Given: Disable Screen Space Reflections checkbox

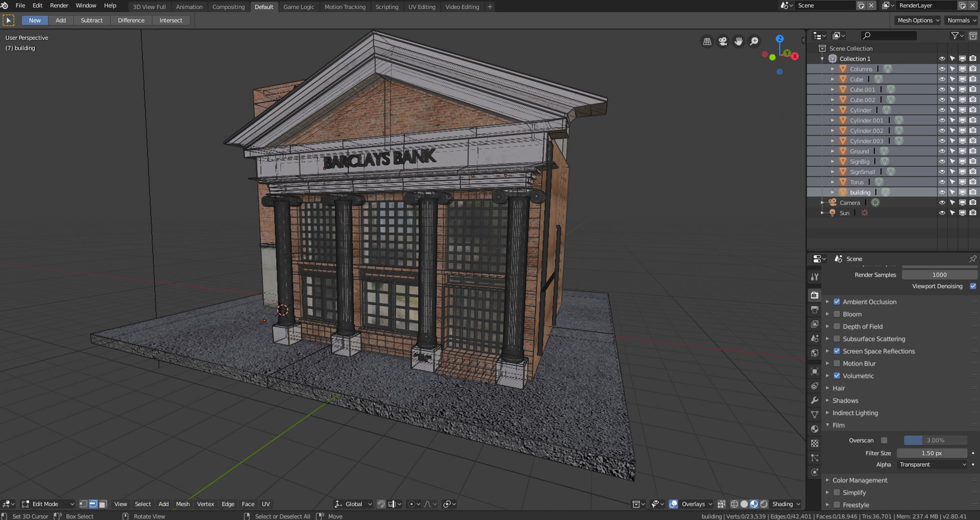Looking at the screenshot, I should (837, 351).
